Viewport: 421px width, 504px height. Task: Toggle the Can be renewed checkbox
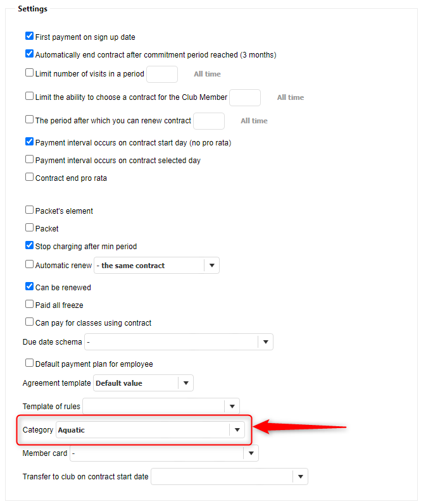tap(29, 286)
